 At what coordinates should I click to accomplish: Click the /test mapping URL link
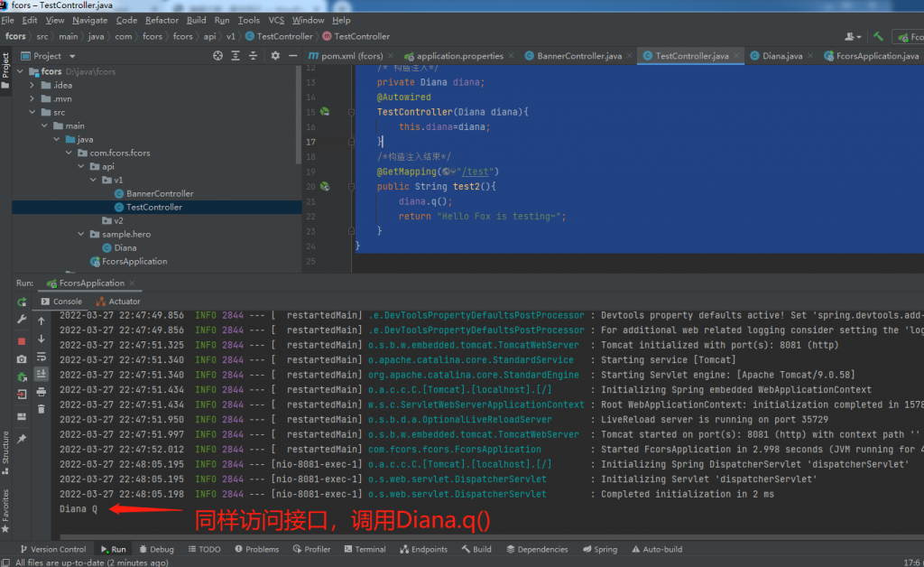pyautogui.click(x=475, y=172)
